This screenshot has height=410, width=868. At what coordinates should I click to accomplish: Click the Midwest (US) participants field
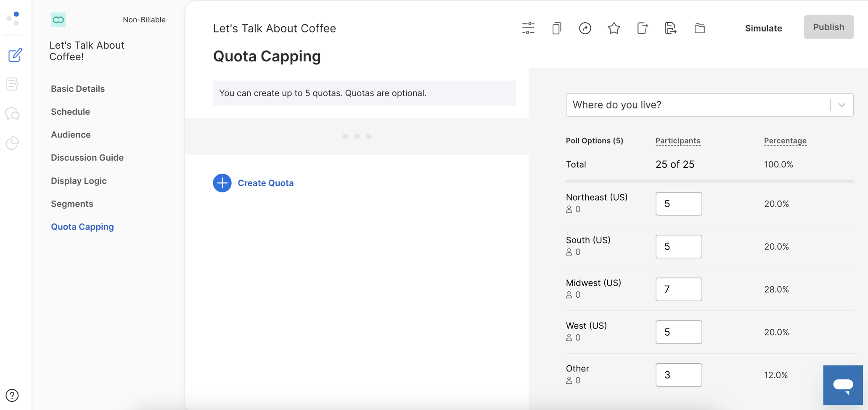coord(678,289)
